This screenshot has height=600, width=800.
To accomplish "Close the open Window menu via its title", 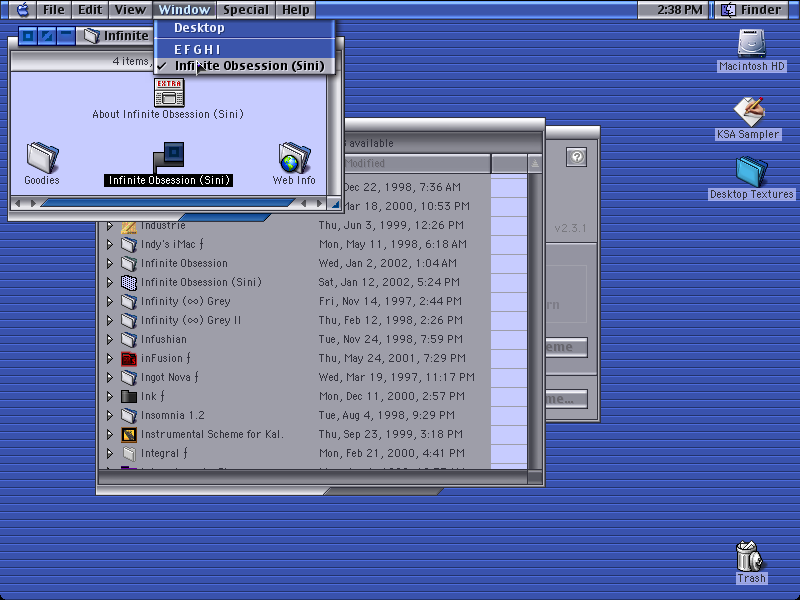I will (184, 10).
